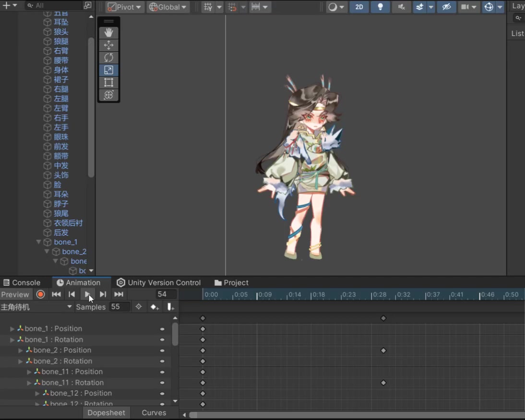Toggle animation record mode
Image resolution: width=525 pixels, height=420 pixels.
coord(41,294)
